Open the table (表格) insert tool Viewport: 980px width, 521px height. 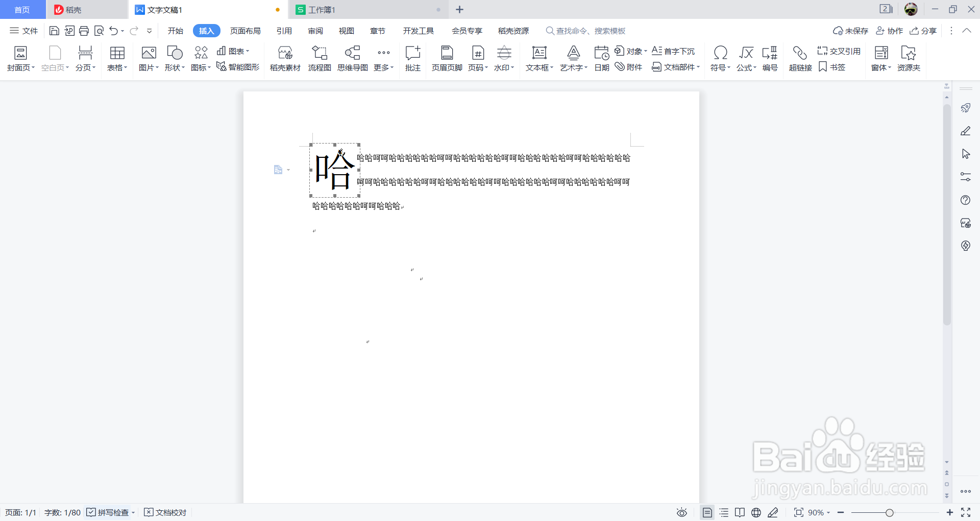pos(117,59)
